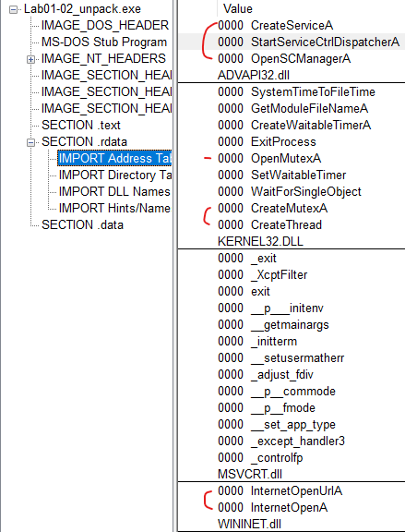
Task: Collapse the Lab01-02_unpack.exe root node
Action: [x=13, y=10]
